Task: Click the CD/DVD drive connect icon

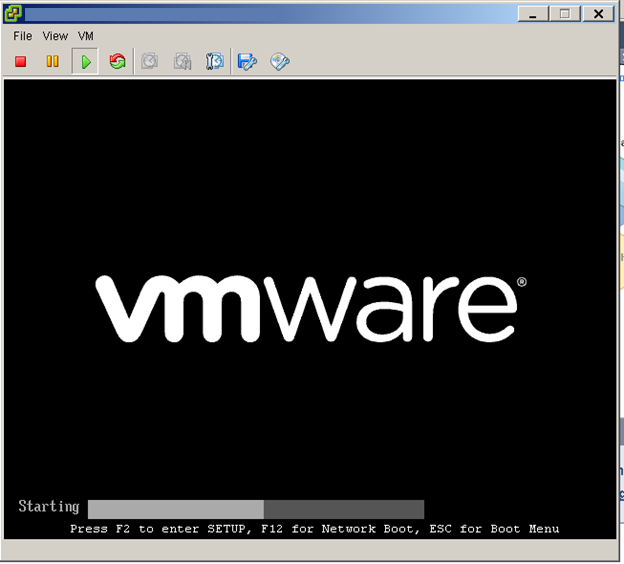Action: [x=280, y=61]
